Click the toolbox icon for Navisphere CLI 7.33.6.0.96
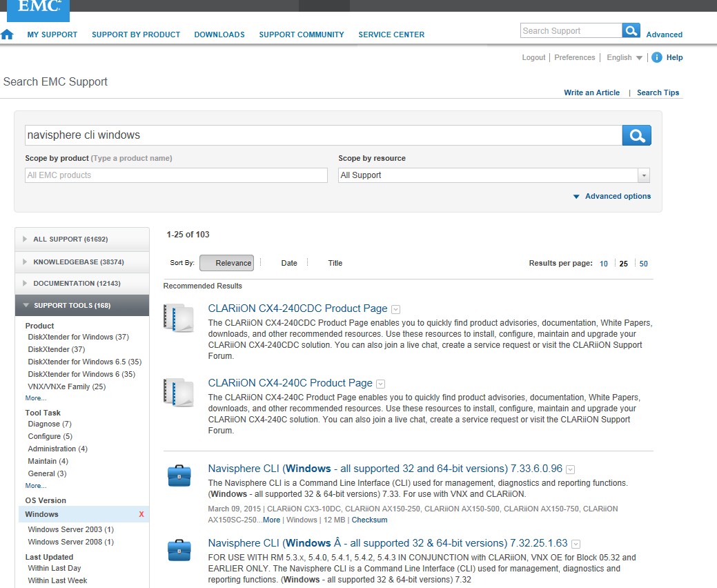This screenshot has width=717, height=588. click(179, 476)
